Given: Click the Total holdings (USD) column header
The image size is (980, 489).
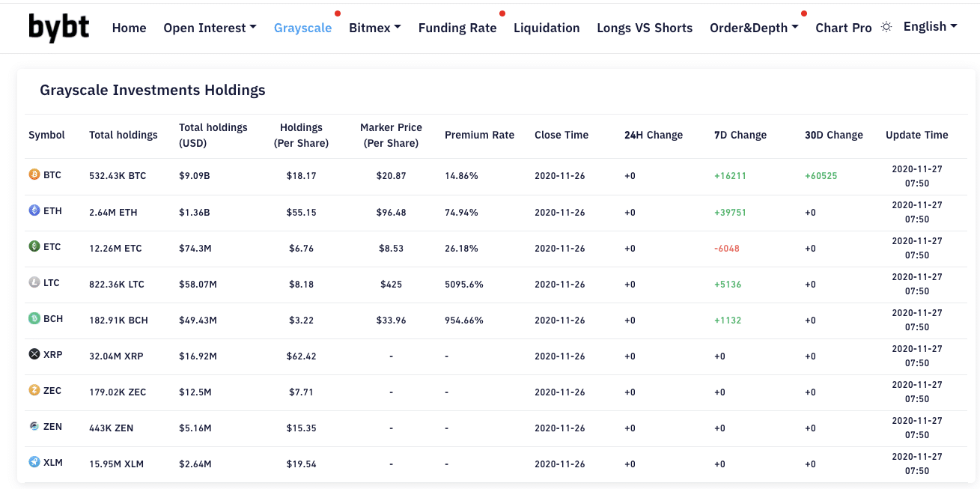Looking at the screenshot, I should [x=213, y=135].
